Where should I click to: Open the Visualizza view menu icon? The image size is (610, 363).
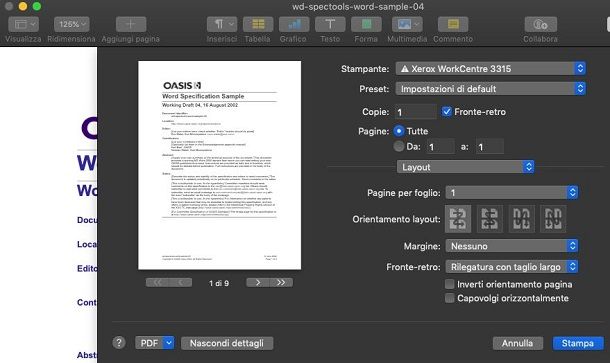coord(23,24)
